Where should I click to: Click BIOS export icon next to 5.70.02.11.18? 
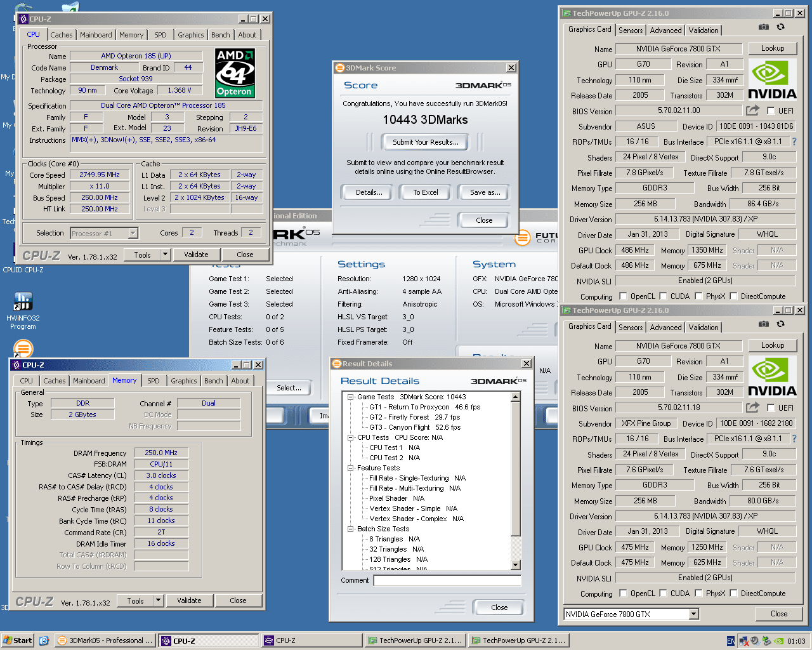(x=752, y=408)
